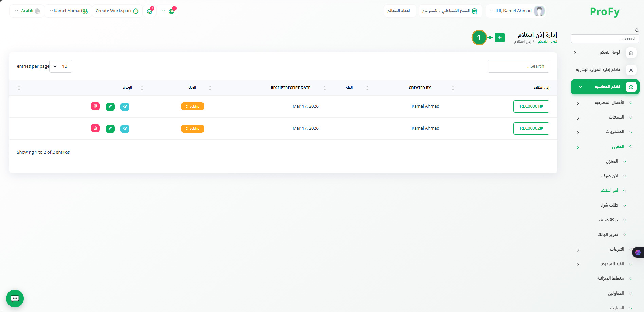644x312 pixels.
Task: Click the Checking status badge for REC00002
Action: click(192, 129)
